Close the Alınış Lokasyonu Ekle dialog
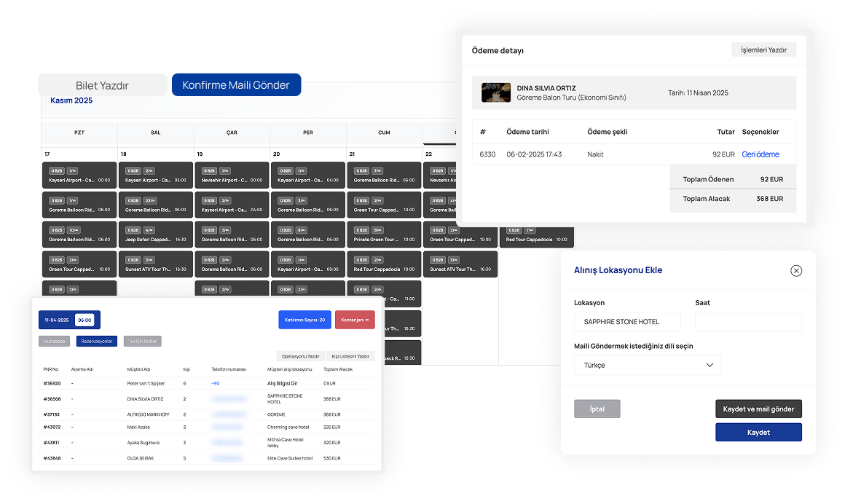 [x=796, y=271]
